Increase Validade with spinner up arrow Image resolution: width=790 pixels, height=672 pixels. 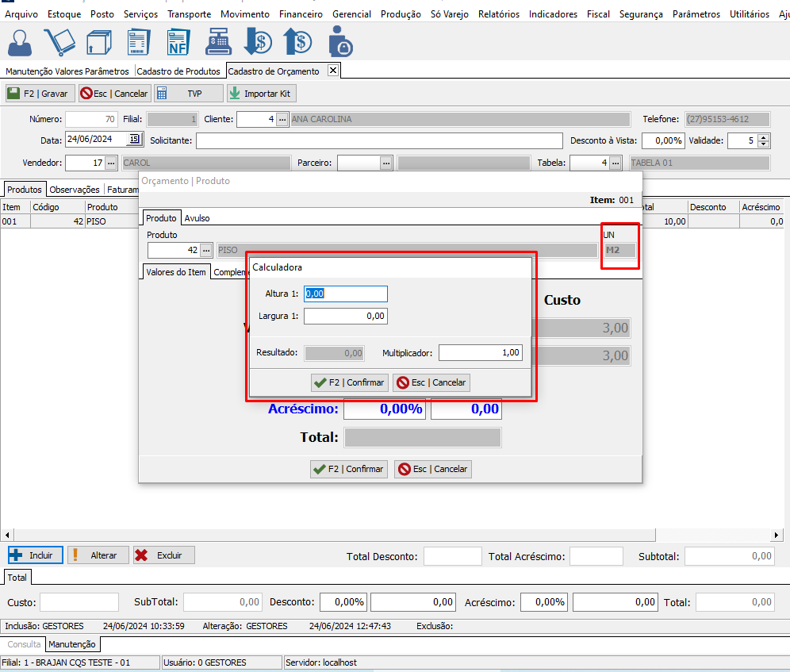point(763,136)
